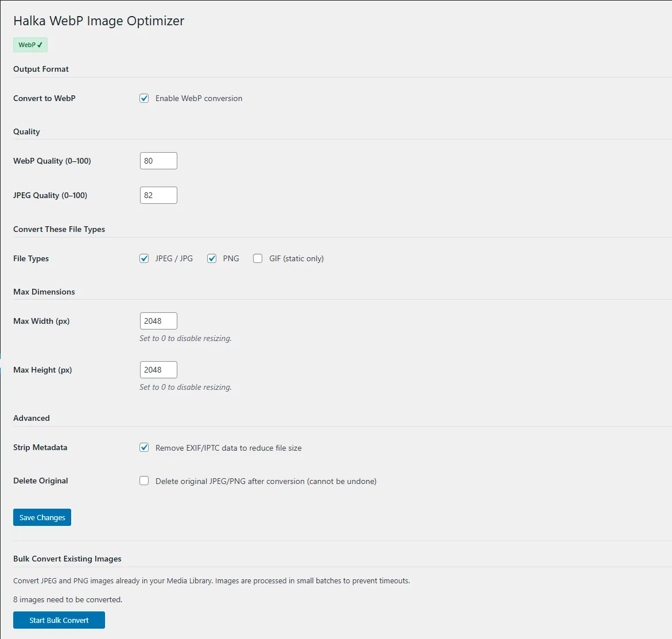The height and width of the screenshot is (639, 672).
Task: Focus the JPEG Quality number field
Action: [x=158, y=195]
